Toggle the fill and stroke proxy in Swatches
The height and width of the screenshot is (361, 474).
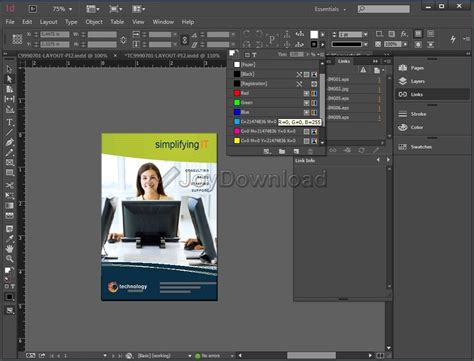234,54
